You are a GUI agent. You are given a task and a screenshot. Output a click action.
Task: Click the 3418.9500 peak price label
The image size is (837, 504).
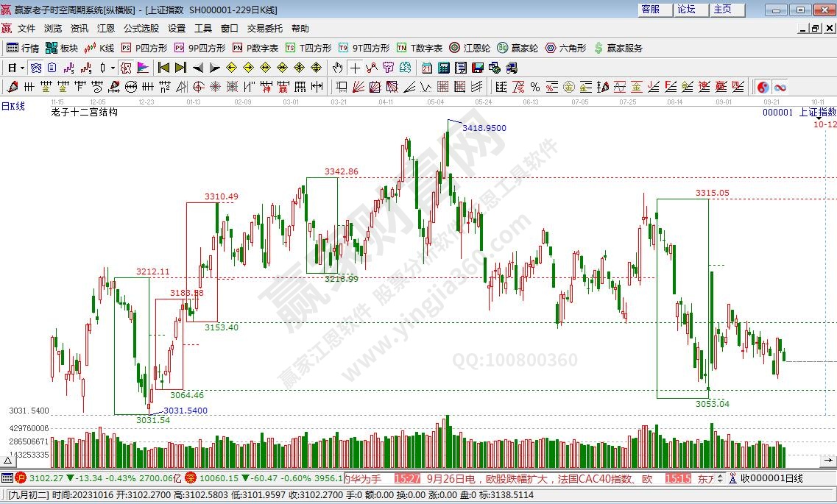point(484,128)
